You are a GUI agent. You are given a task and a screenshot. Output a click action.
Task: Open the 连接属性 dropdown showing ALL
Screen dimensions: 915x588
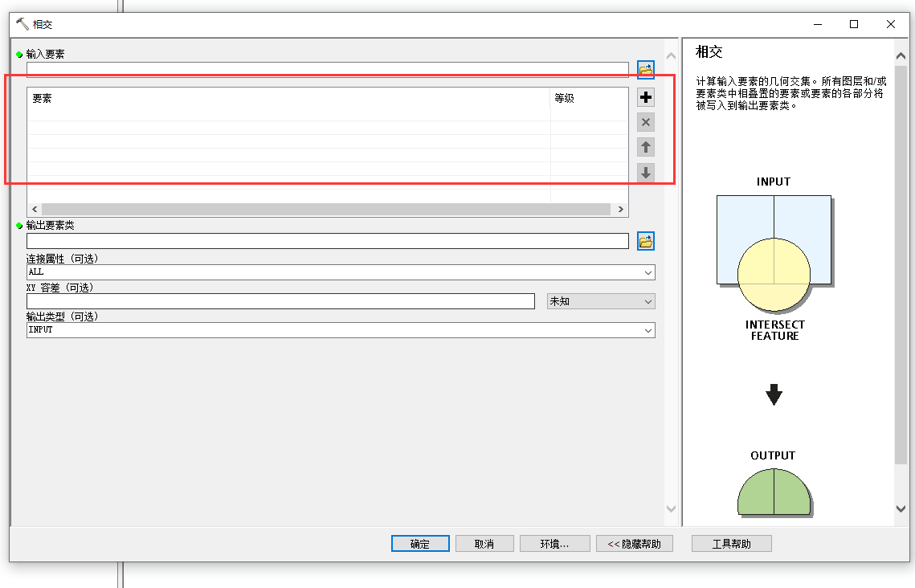(649, 272)
